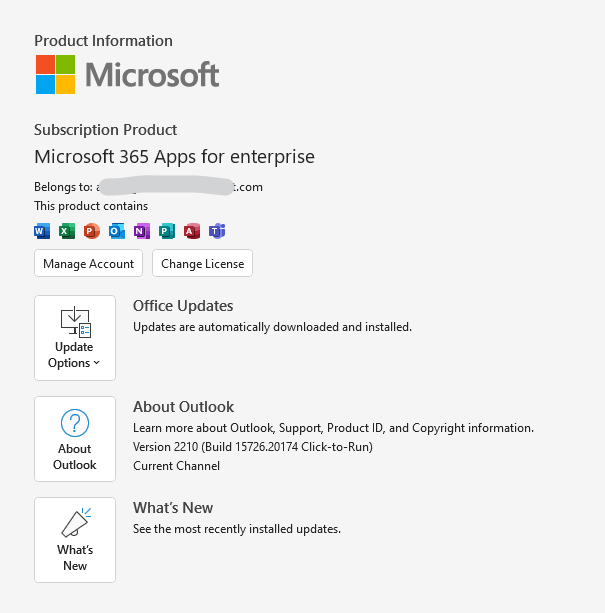Open the Manage Account button
Image resolution: width=605 pixels, height=613 pixels.
tap(88, 264)
